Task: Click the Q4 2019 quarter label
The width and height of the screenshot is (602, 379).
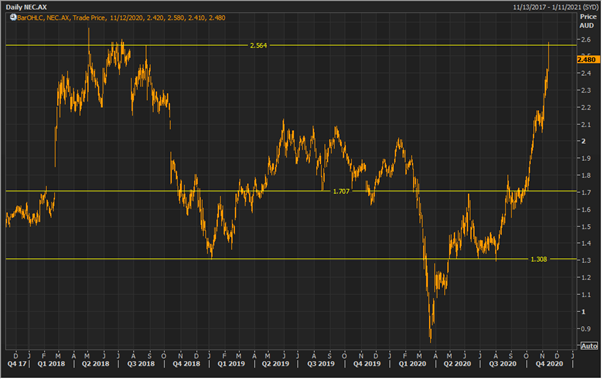Action: 367,364
